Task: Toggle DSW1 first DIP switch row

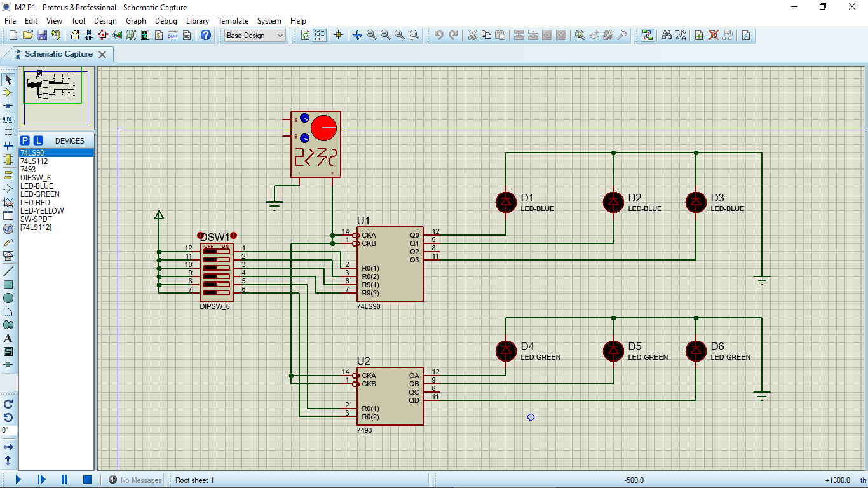Action: (x=217, y=251)
